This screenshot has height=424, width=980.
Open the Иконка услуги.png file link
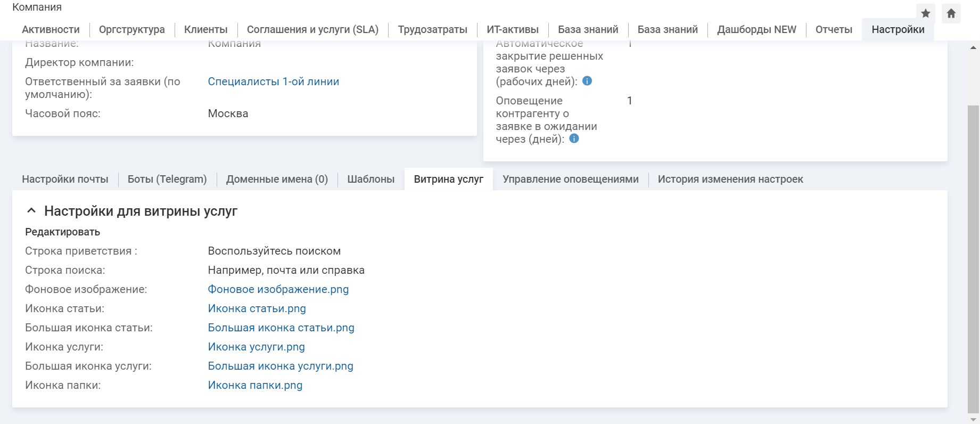[x=257, y=347]
